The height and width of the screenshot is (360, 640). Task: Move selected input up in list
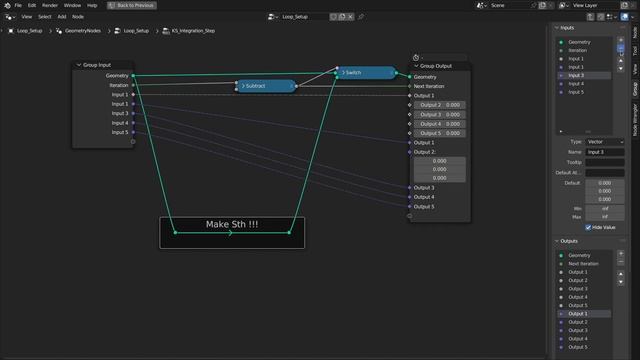(x=621, y=60)
